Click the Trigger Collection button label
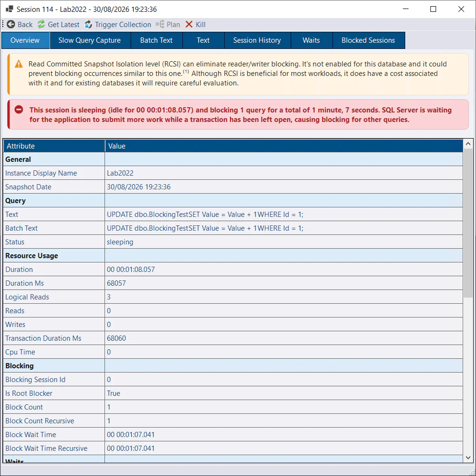This screenshot has width=476, height=476. point(123,25)
